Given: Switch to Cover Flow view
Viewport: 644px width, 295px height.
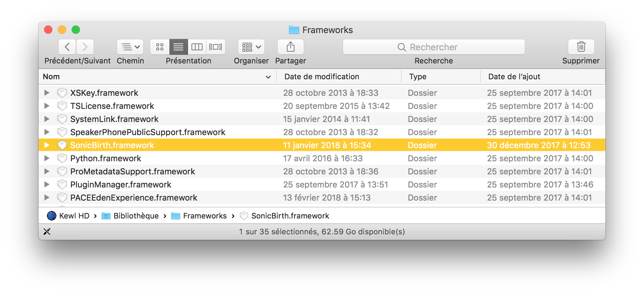Looking at the screenshot, I should (x=216, y=47).
